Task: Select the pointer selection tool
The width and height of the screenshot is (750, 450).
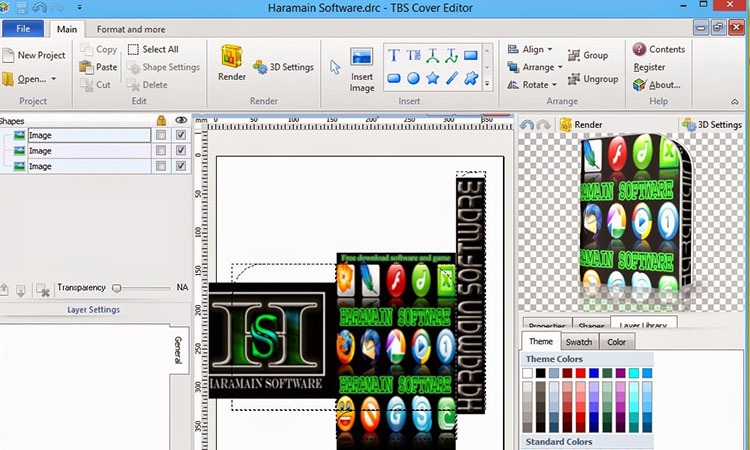Action: 335,67
